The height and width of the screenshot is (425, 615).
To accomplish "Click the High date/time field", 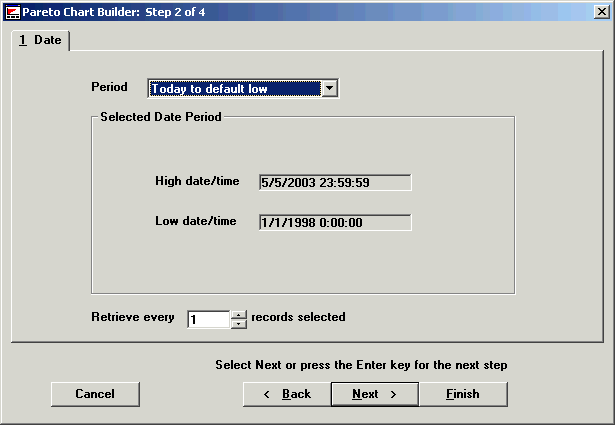I will click(x=334, y=183).
